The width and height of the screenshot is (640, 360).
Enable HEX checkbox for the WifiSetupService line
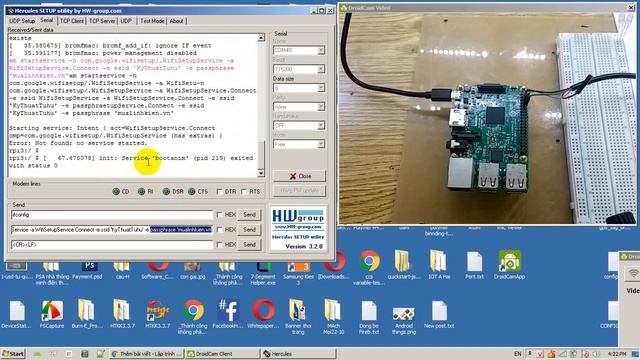(220, 230)
